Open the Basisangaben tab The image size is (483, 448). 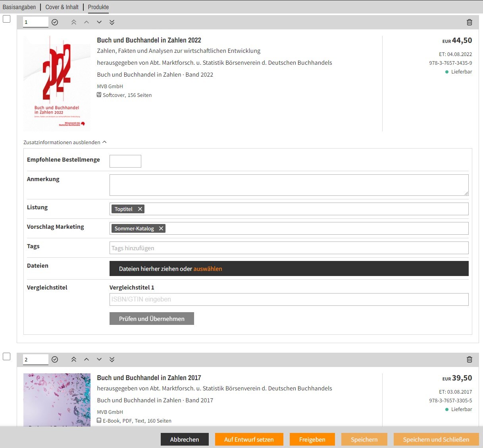tap(19, 7)
